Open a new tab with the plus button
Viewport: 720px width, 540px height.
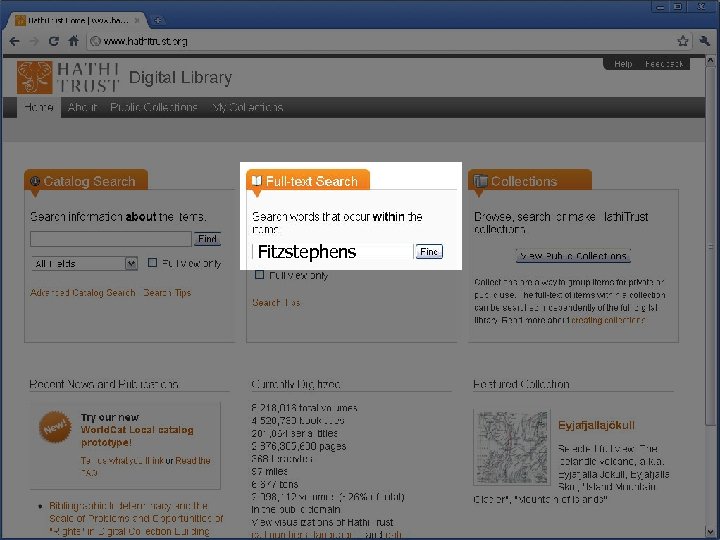point(158,20)
